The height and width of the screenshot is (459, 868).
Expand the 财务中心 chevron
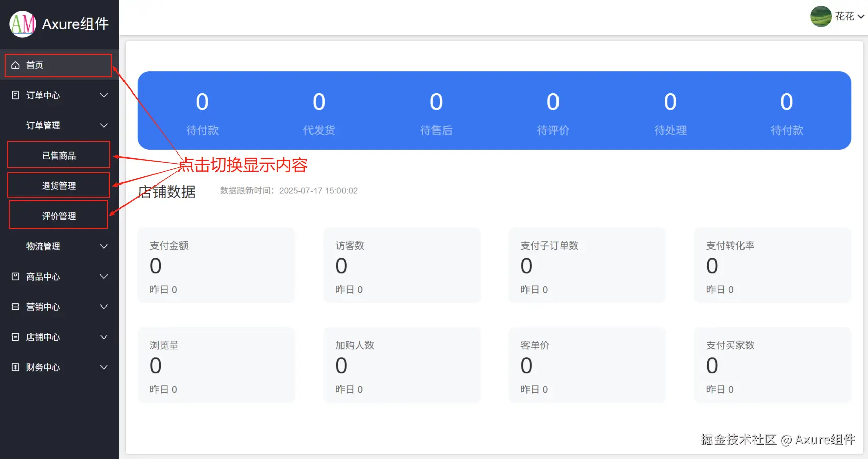[x=104, y=367]
